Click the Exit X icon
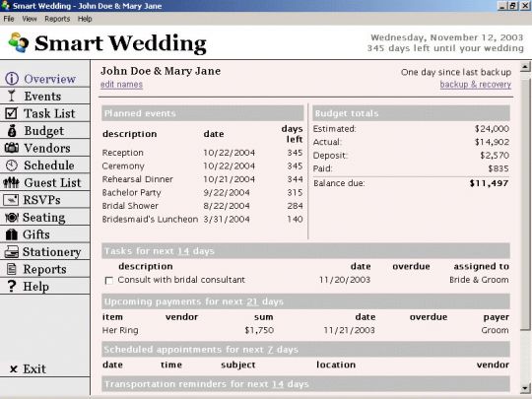Image resolution: width=532 pixels, height=399 pixels. [13, 369]
